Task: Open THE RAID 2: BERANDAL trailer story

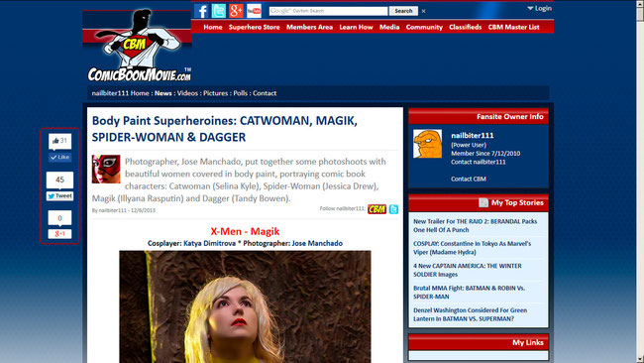Action: [x=476, y=226]
